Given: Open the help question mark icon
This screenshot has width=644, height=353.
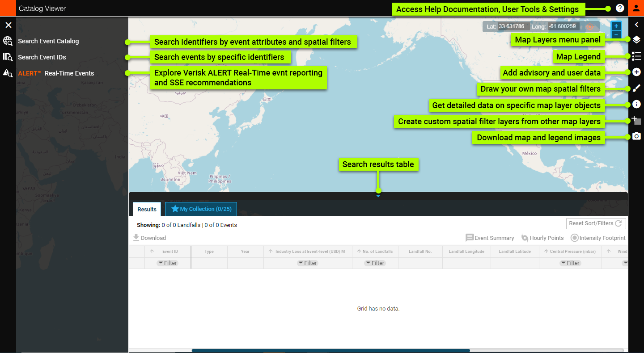Looking at the screenshot, I should click(620, 8).
